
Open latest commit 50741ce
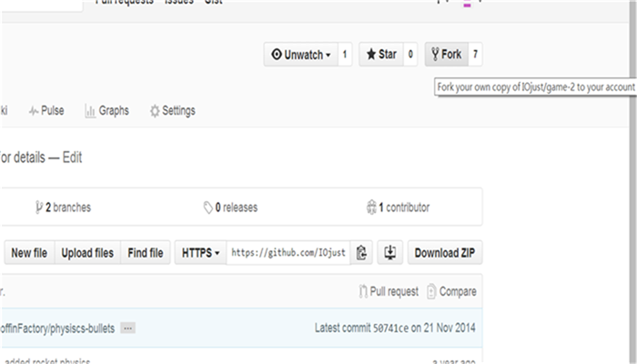point(390,328)
